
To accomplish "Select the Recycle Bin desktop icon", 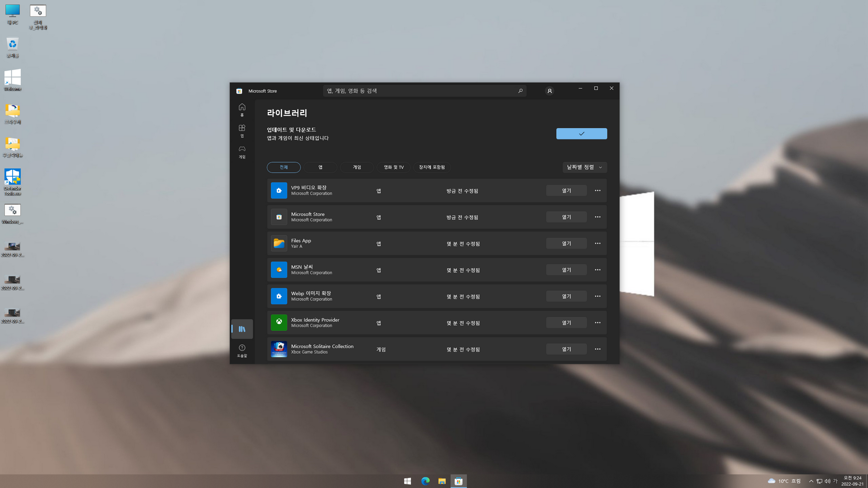I will tap(12, 47).
